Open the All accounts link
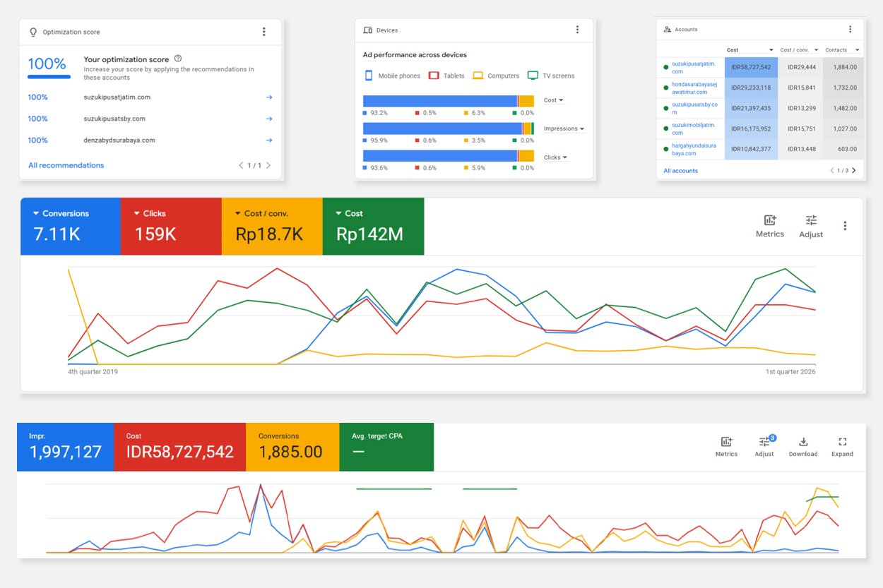Screen dimensions: 883x588 pos(680,171)
